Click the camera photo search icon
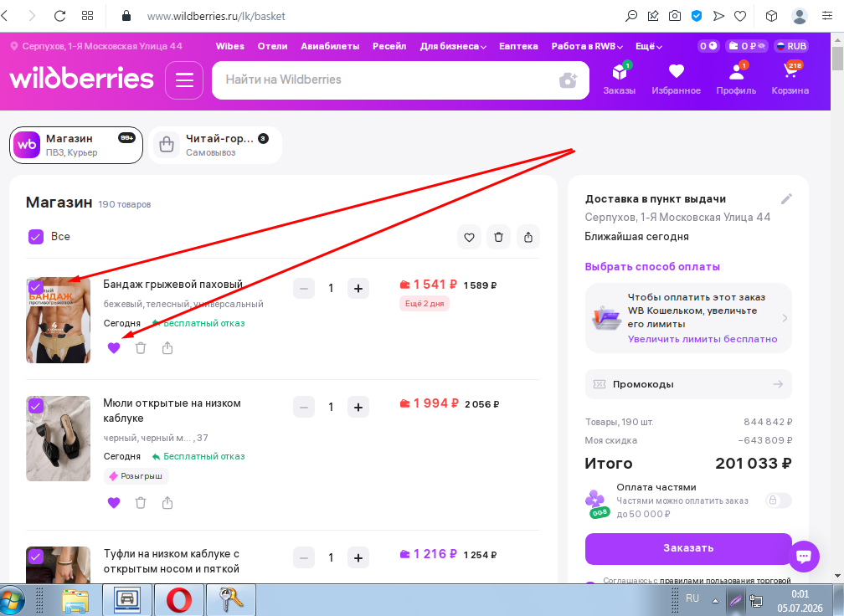844x616 pixels. coord(568,80)
